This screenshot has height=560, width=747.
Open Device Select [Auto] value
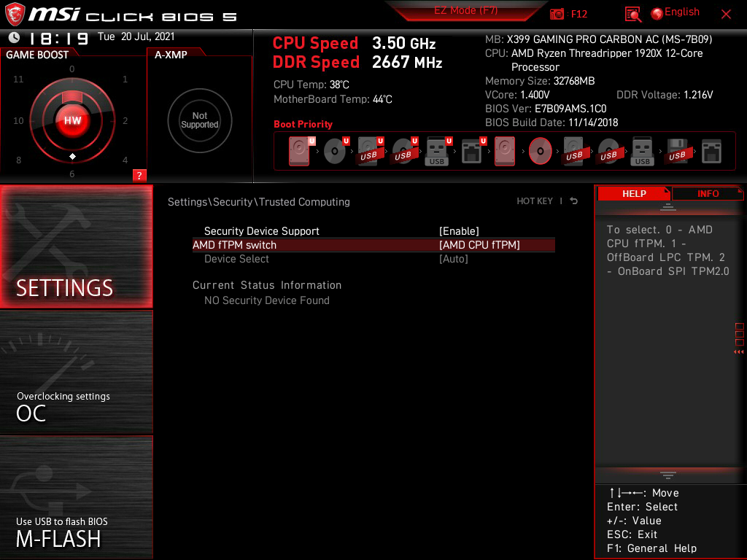(x=454, y=259)
